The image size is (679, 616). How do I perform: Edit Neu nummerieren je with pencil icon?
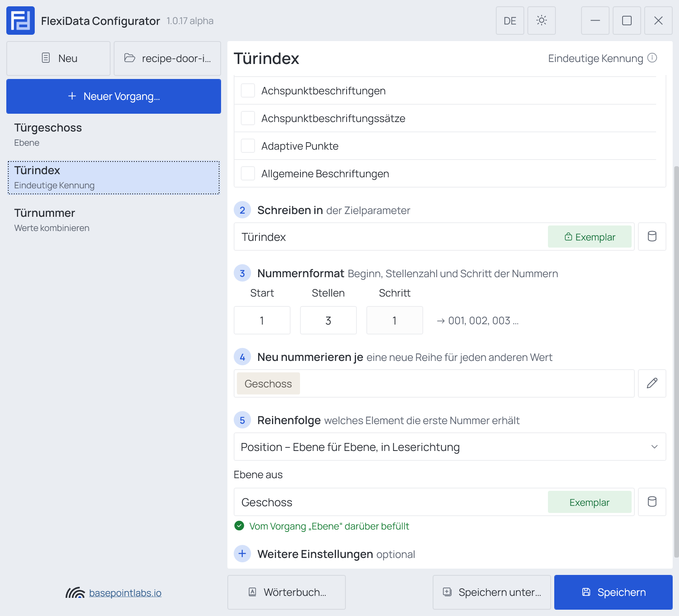pyautogui.click(x=652, y=383)
